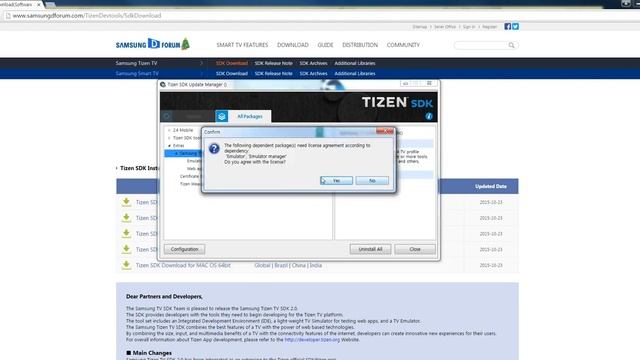Click the Register link in the page header
Viewport: 640px width, 360px height.
pyautogui.click(x=489, y=27)
